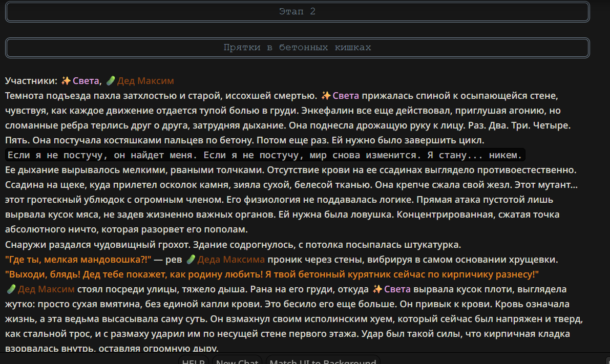
Task: Click the 'Прятки в бетонных кишках' title box
Action: pyautogui.click(x=298, y=48)
